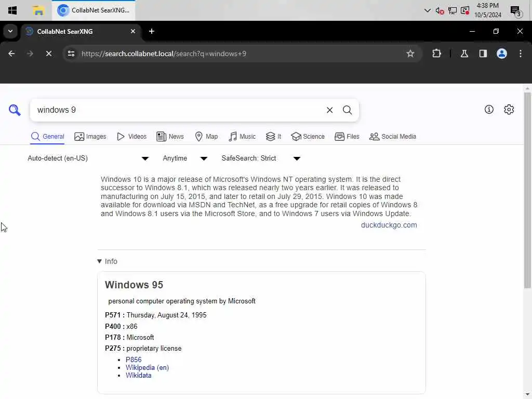
Task: Close the CollabNet SearXNG browser tab
Action: pos(132,31)
